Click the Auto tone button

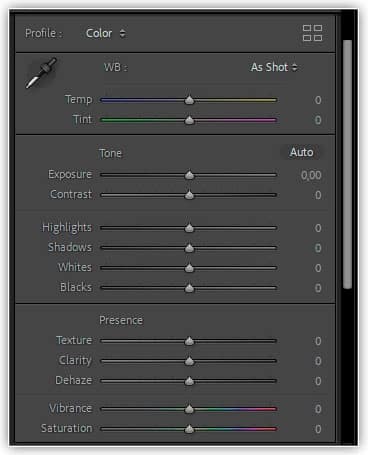[301, 152]
